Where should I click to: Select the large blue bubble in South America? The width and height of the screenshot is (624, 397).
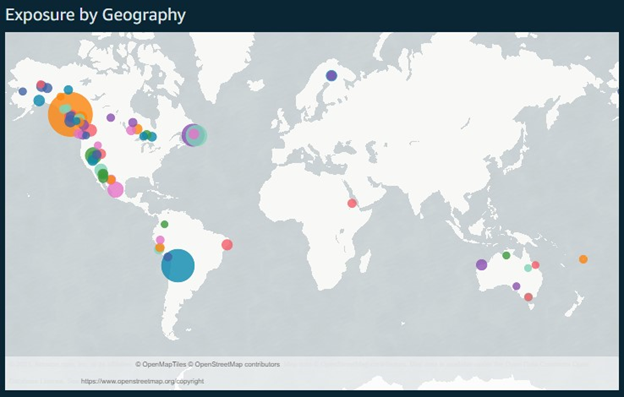[178, 265]
